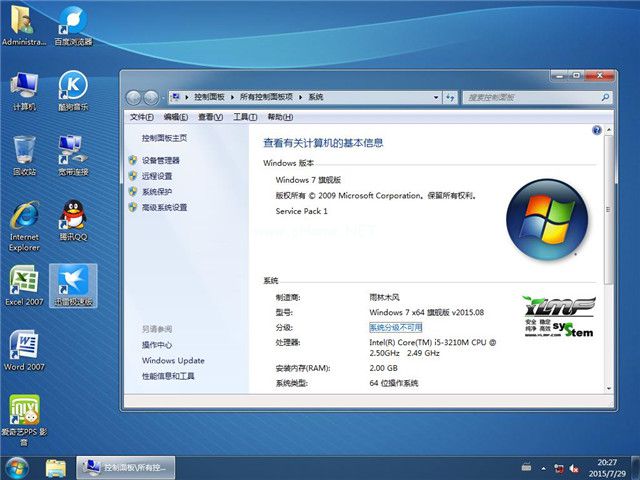Click the YLMF system manufacturer logo
The width and height of the screenshot is (640, 480).
(x=559, y=317)
